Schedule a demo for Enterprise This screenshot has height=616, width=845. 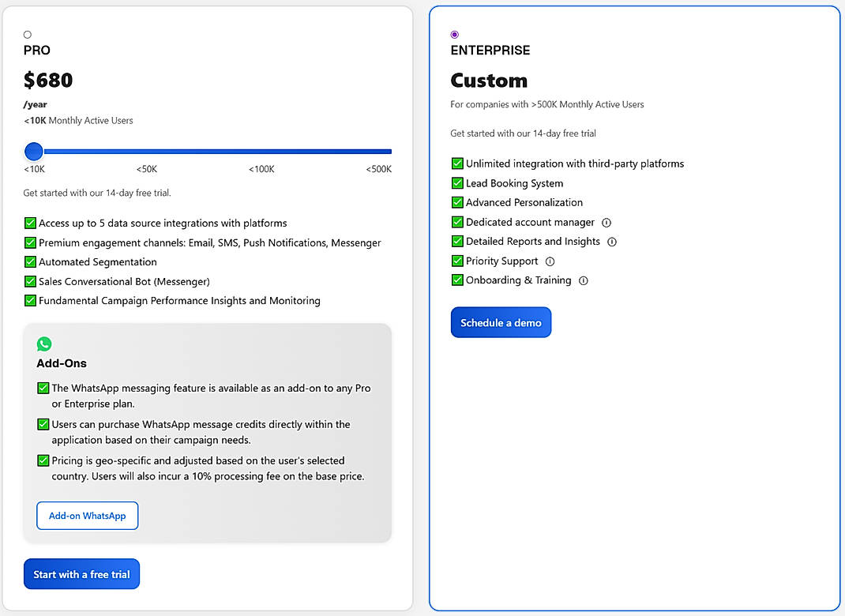tap(501, 322)
